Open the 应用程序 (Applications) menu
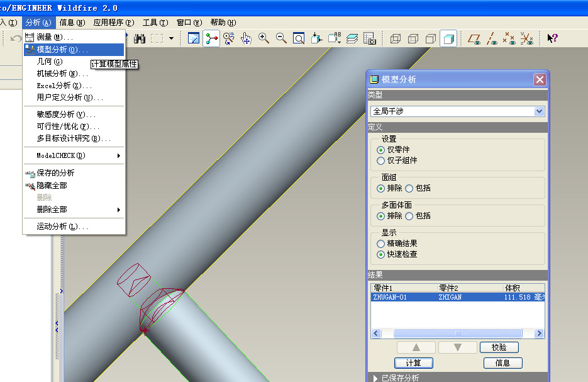Image resolution: width=588 pixels, height=382 pixels. point(114,23)
